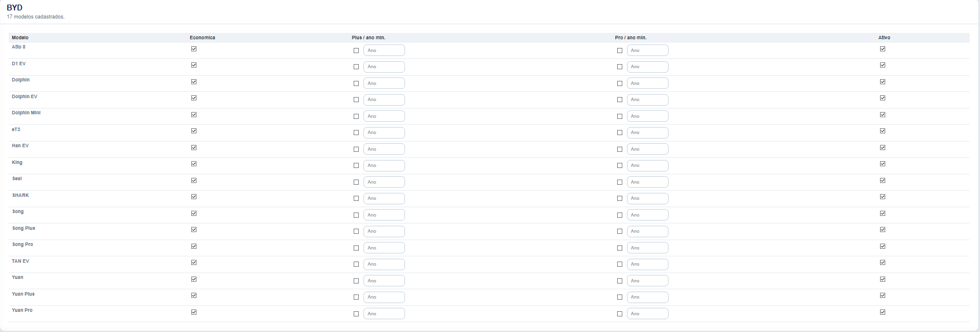Toggle Pro checkbox for Dolphin EV
980x332 pixels.
(x=619, y=99)
